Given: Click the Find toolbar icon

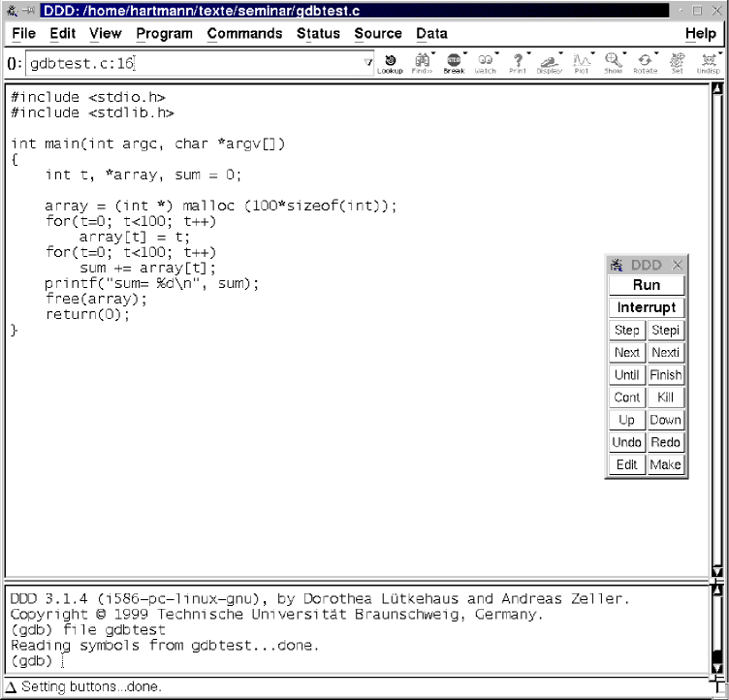Looking at the screenshot, I should tap(422, 63).
